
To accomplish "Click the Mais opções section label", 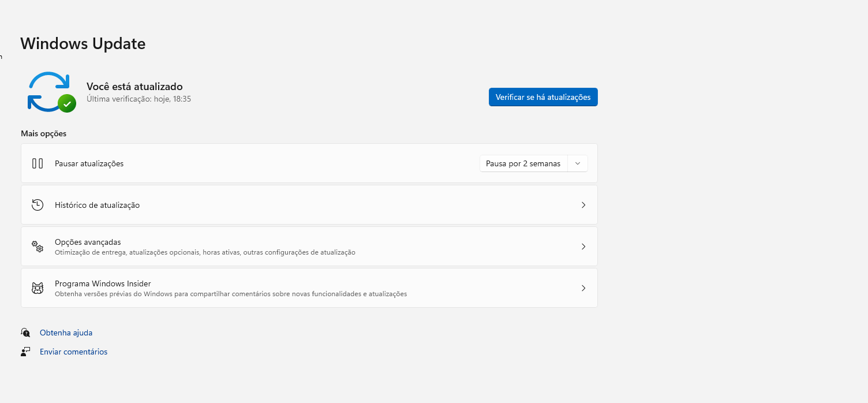I will coord(44,133).
